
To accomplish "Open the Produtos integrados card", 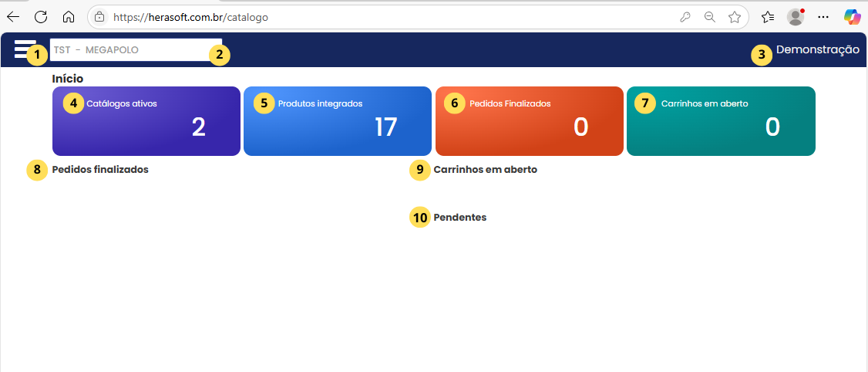I will point(338,121).
